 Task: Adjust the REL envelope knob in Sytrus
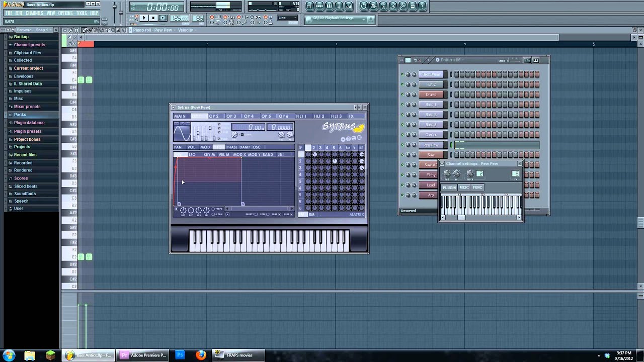206,210
